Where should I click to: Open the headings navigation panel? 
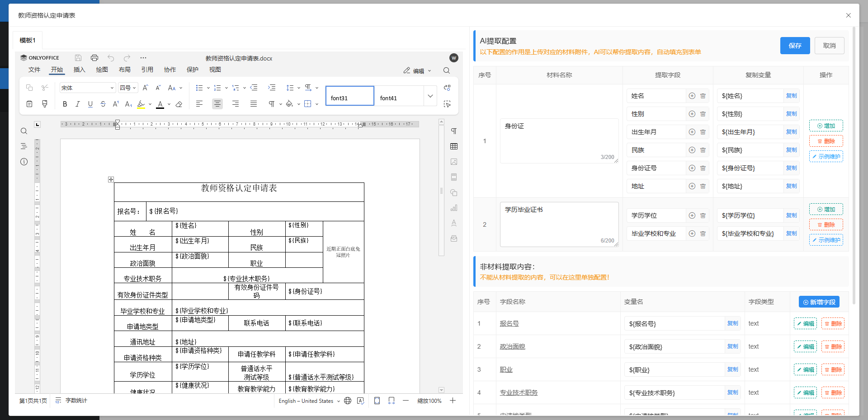coord(24,146)
